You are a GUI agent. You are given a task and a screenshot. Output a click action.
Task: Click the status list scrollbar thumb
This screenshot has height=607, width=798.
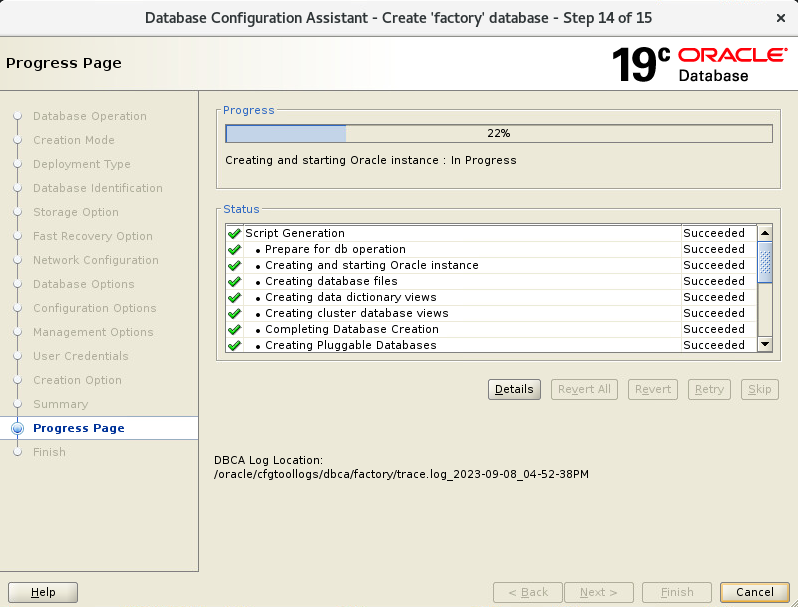(x=765, y=262)
